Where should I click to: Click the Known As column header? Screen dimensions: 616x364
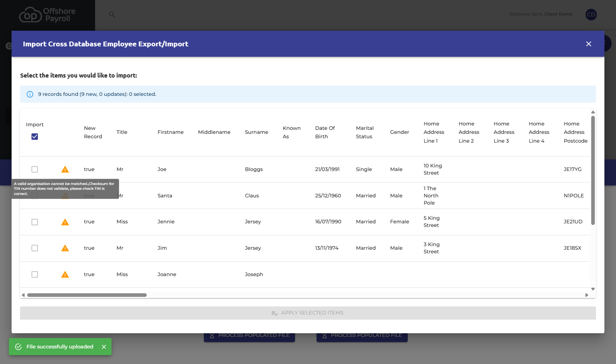pos(292,132)
